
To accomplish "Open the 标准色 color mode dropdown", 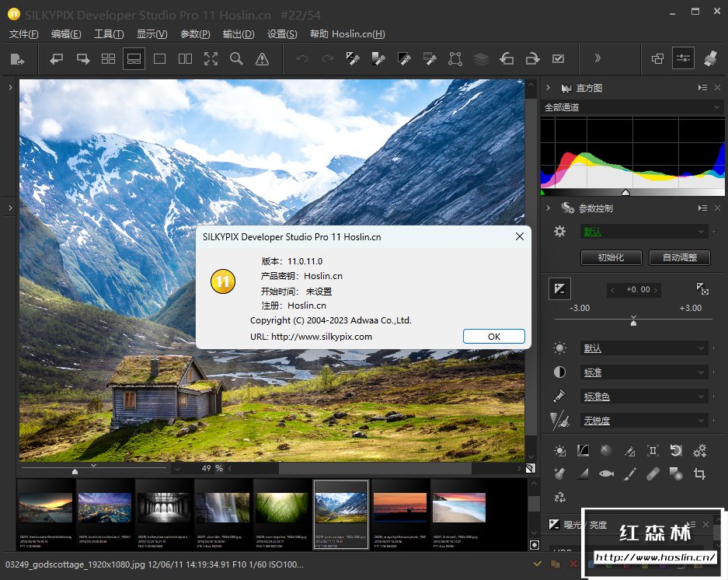I will coord(644,397).
